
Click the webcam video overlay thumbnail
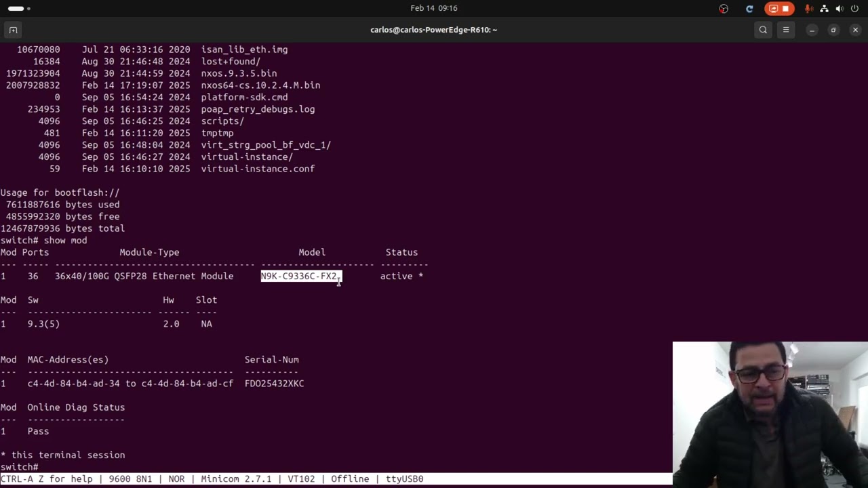[x=770, y=415]
